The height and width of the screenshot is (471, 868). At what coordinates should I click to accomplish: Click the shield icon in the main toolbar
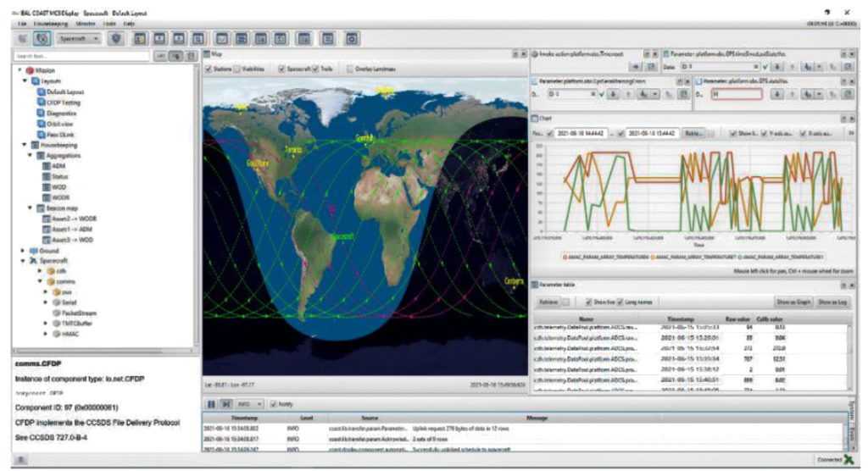(117, 38)
